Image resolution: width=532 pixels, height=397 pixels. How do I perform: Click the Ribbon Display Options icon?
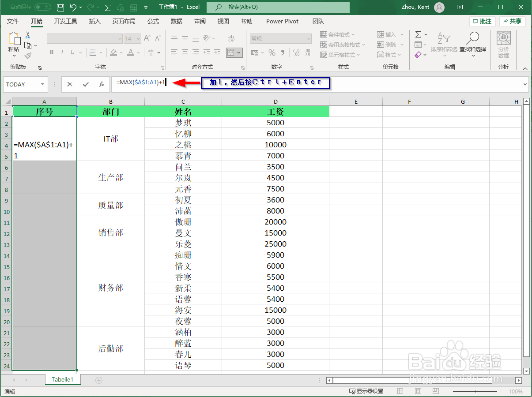[x=460, y=7]
